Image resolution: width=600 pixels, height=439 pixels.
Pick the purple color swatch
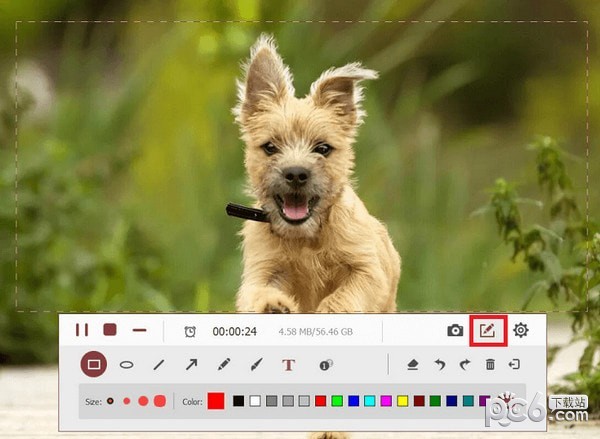pyautogui.click(x=484, y=401)
